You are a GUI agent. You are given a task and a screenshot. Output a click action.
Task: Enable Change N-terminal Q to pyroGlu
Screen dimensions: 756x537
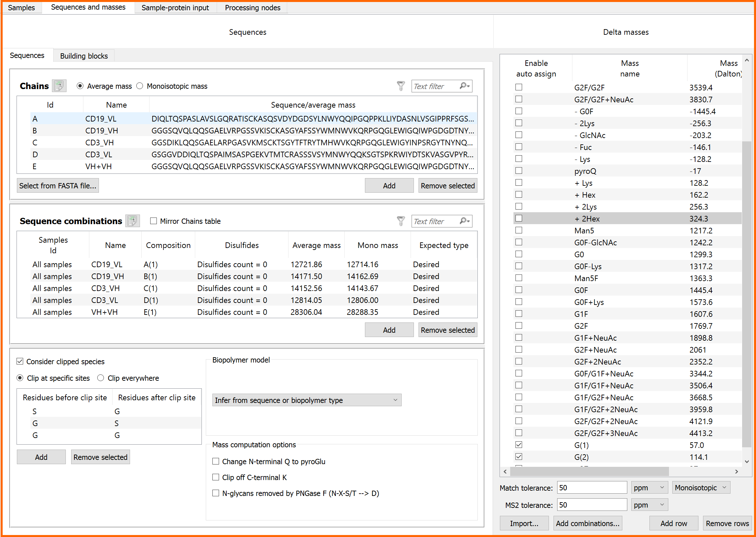pos(216,461)
